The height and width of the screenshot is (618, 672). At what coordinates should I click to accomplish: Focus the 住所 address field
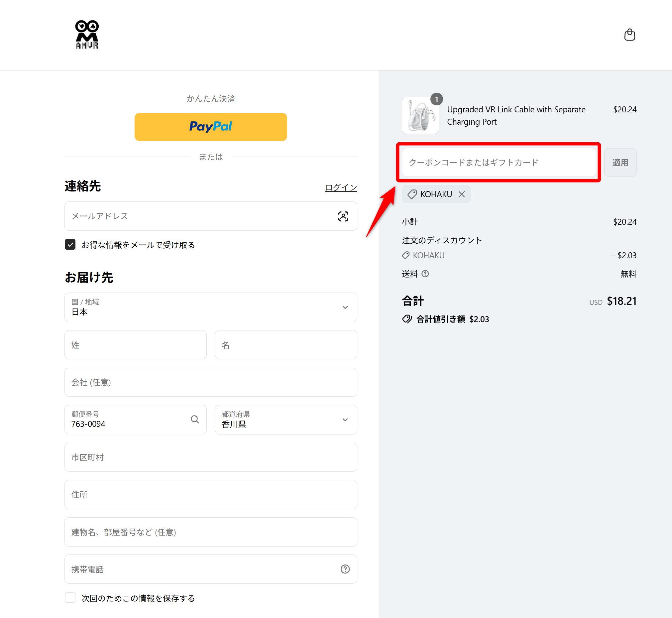pyautogui.click(x=211, y=495)
